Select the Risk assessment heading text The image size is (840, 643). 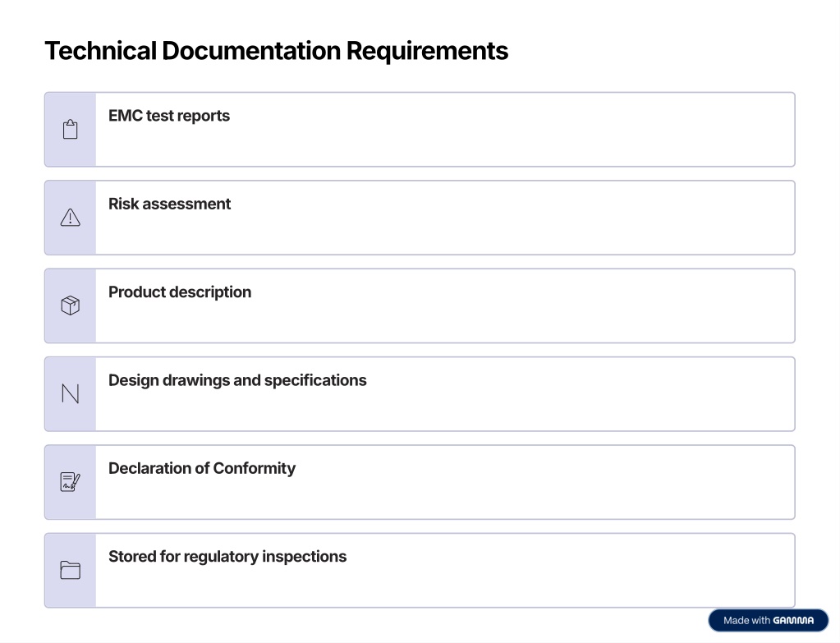(x=170, y=204)
